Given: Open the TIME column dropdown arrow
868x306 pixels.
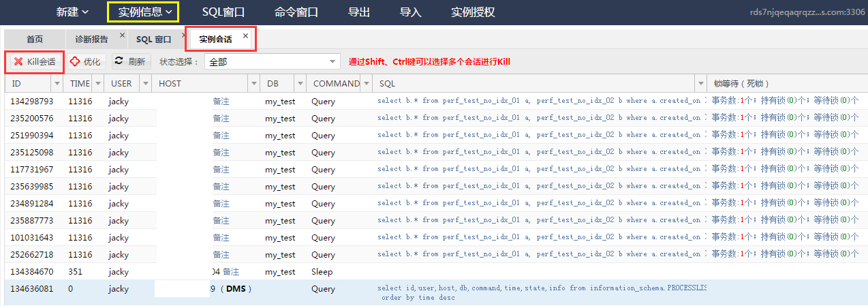Looking at the screenshot, I should [95, 83].
